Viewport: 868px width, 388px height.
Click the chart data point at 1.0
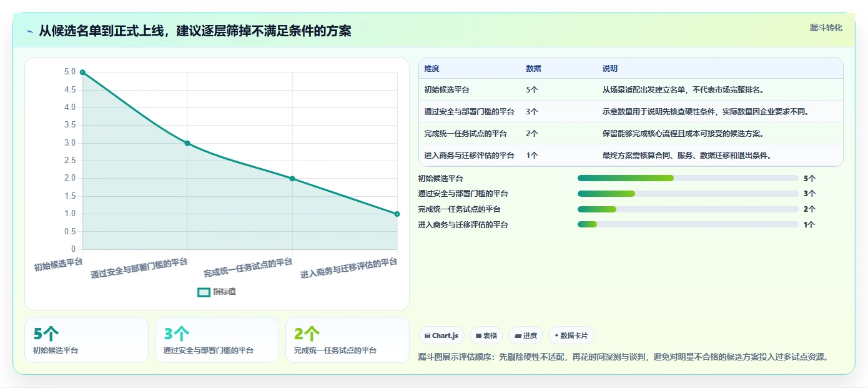[x=397, y=214]
